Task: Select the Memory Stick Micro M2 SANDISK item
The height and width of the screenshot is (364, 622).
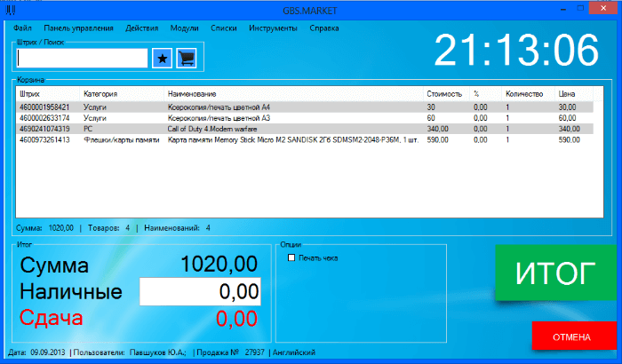Action: (x=305, y=139)
